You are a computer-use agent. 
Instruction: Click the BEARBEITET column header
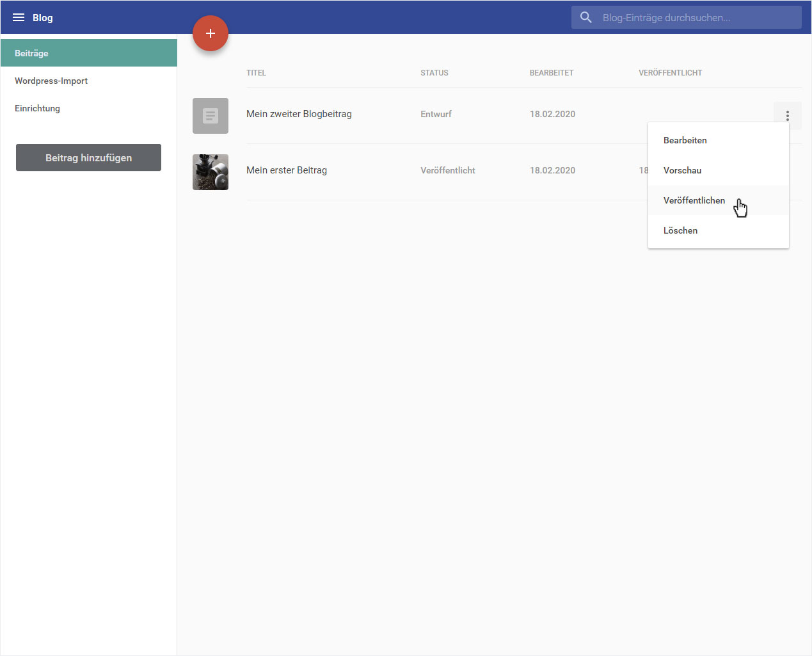552,73
